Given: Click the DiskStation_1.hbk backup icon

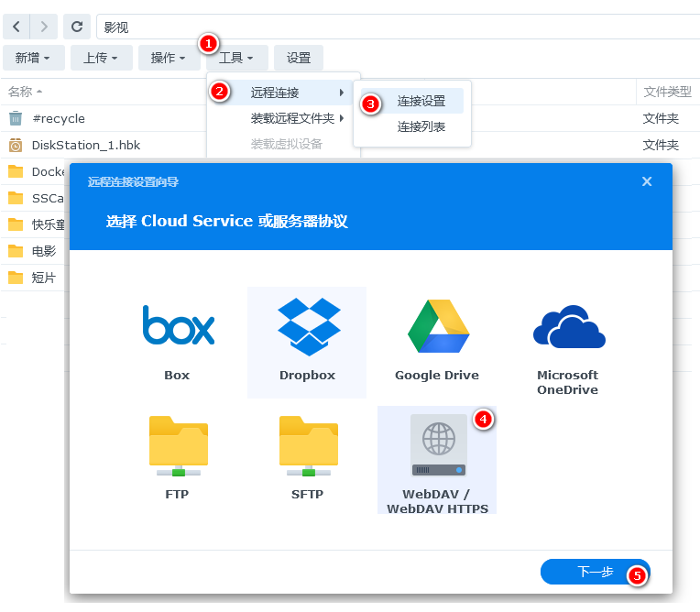Looking at the screenshot, I should point(16,145).
